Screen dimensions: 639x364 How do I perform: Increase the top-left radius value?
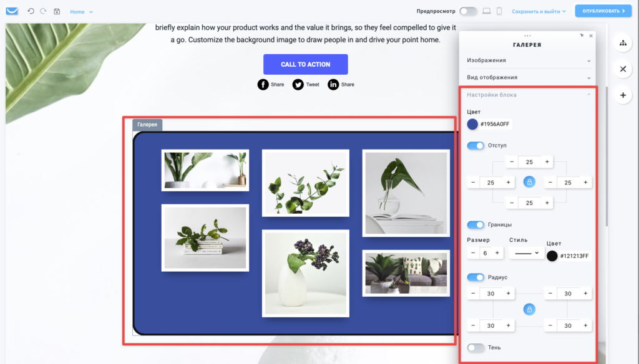(508, 293)
